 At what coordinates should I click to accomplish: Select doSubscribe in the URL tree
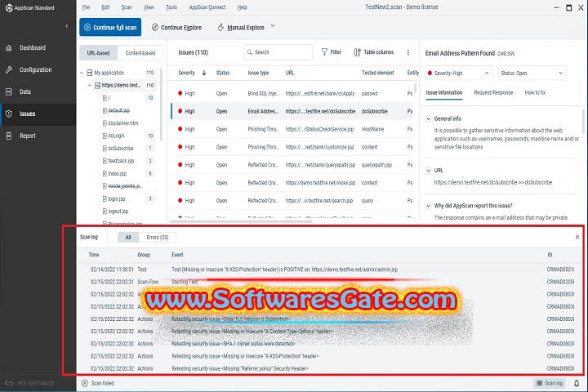point(120,149)
